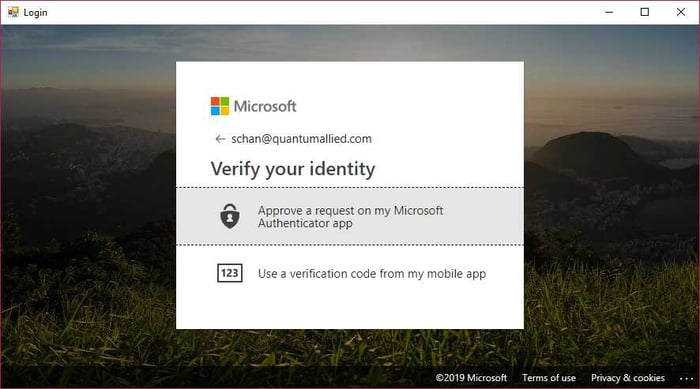
Task: Click the 123 verification code icon
Action: 230,273
